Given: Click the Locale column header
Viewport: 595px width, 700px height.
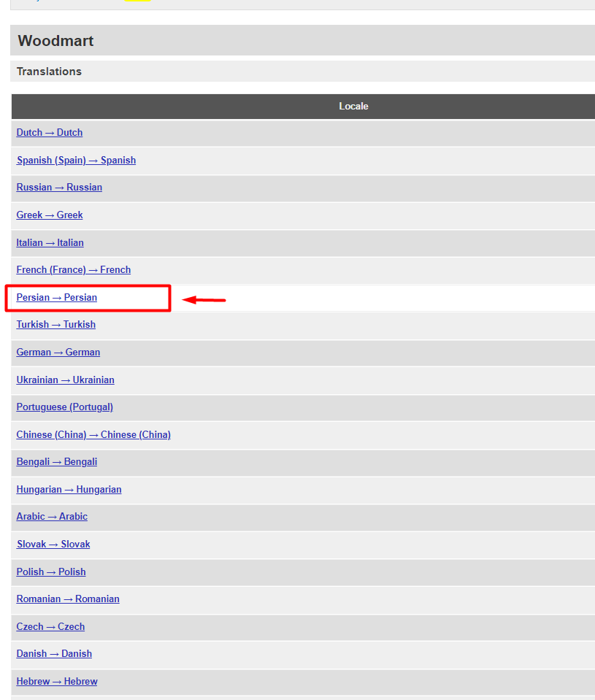Looking at the screenshot, I should [353, 107].
